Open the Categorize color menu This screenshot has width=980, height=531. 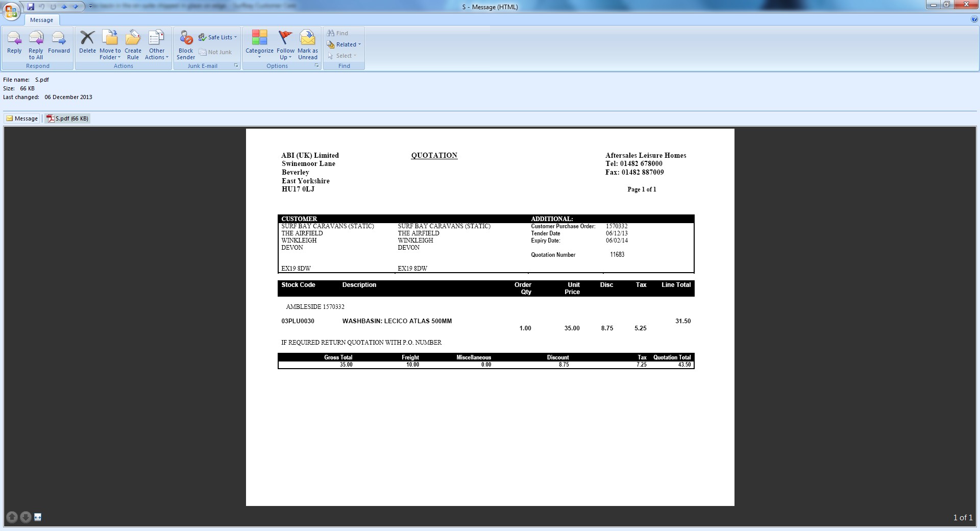tap(259, 45)
